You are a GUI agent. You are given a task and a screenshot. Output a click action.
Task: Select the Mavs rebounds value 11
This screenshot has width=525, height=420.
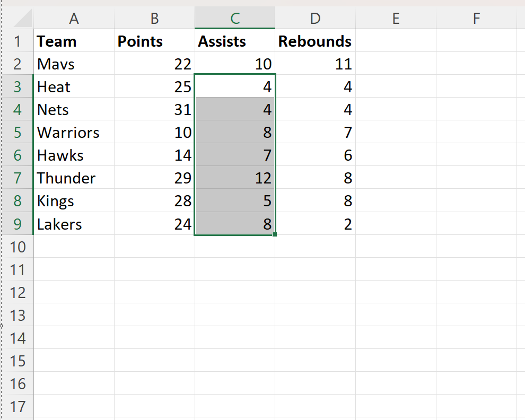coord(316,64)
